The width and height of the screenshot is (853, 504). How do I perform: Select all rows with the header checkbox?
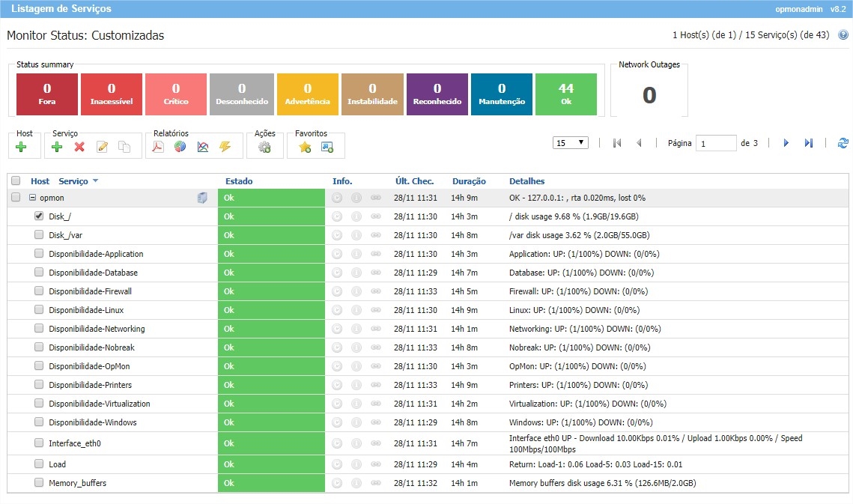(x=16, y=180)
